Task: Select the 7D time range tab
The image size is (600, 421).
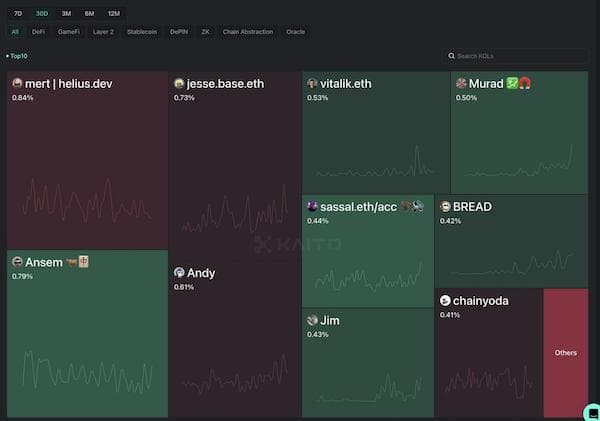Action: coord(18,14)
